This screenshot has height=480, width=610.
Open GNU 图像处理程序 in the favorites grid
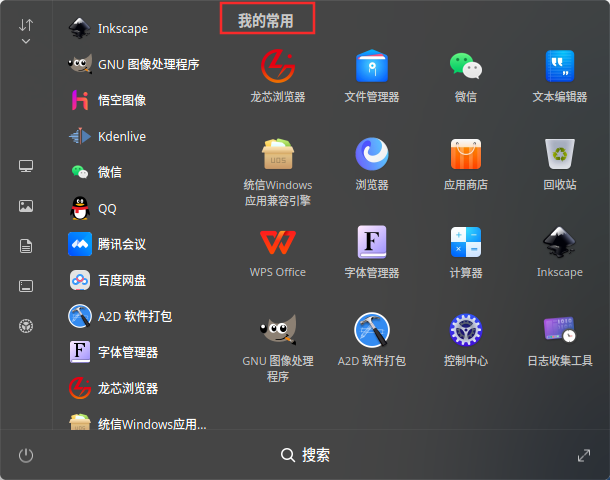pyautogui.click(x=278, y=348)
